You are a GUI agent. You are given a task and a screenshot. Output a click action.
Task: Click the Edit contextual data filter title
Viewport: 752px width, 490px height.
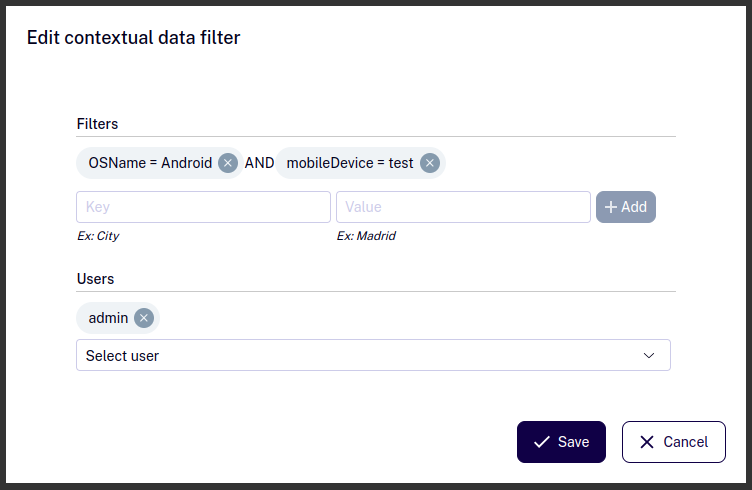133,37
